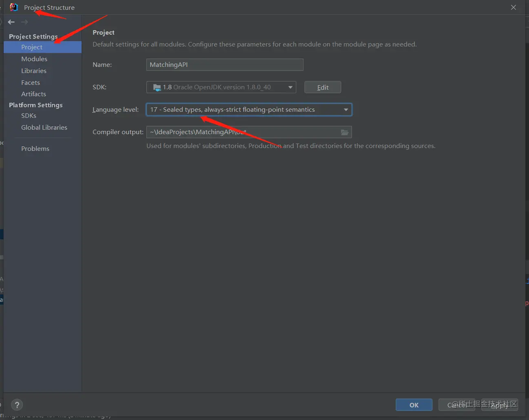Open the Language level dropdown

(x=345, y=109)
